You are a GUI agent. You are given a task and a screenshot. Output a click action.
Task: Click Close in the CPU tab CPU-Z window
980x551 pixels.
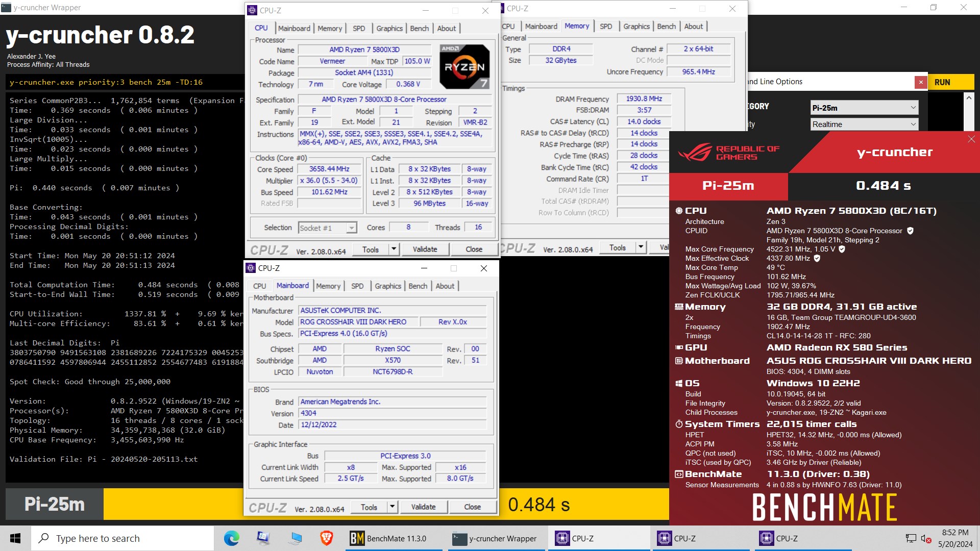474,249
